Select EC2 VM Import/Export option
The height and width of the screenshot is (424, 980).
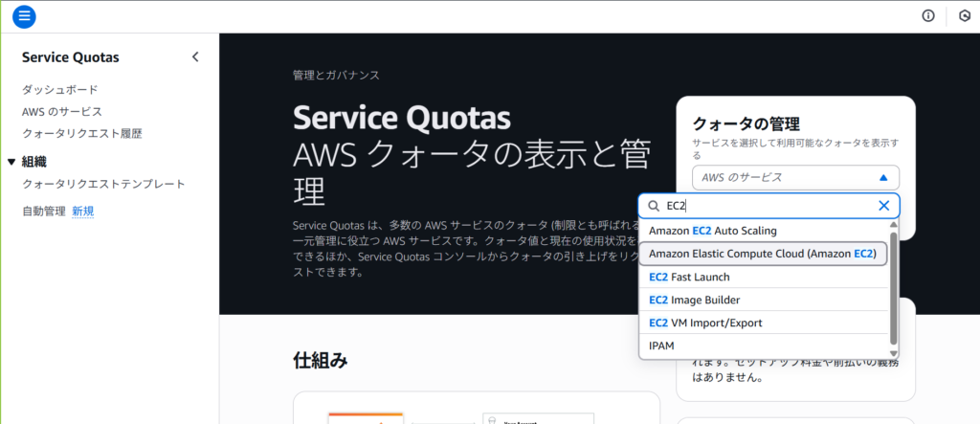coord(705,323)
